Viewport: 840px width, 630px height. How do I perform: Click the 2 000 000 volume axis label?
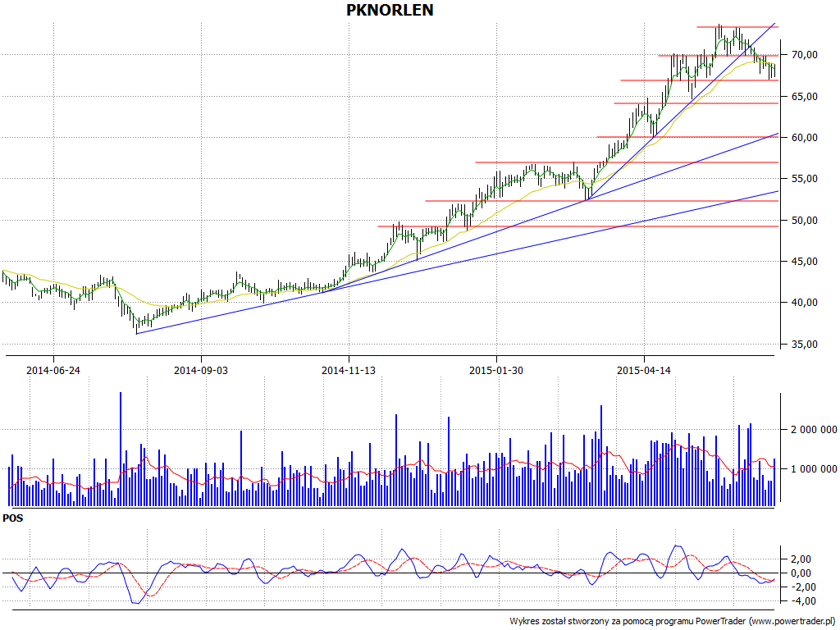point(814,430)
